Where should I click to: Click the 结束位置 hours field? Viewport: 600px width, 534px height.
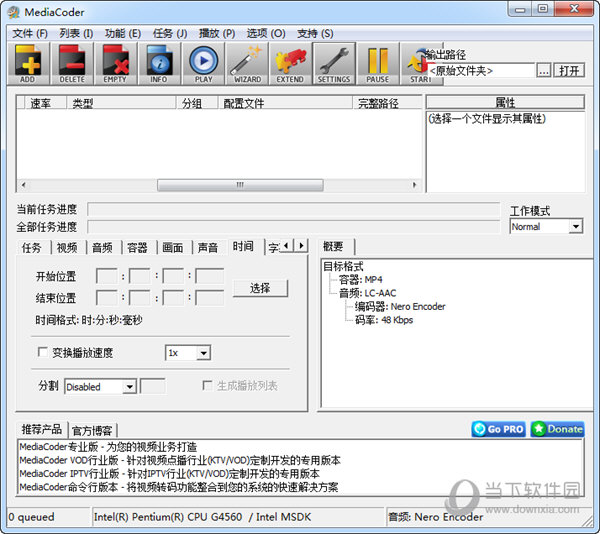pos(107,298)
